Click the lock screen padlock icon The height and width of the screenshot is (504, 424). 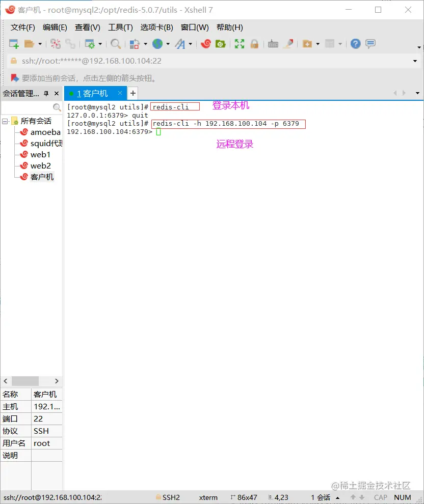click(254, 44)
